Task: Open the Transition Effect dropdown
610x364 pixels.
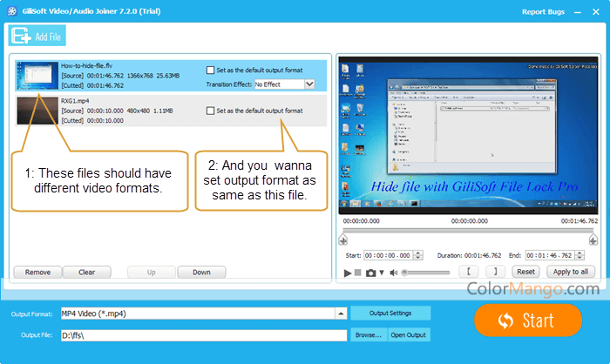Action: 309,84
